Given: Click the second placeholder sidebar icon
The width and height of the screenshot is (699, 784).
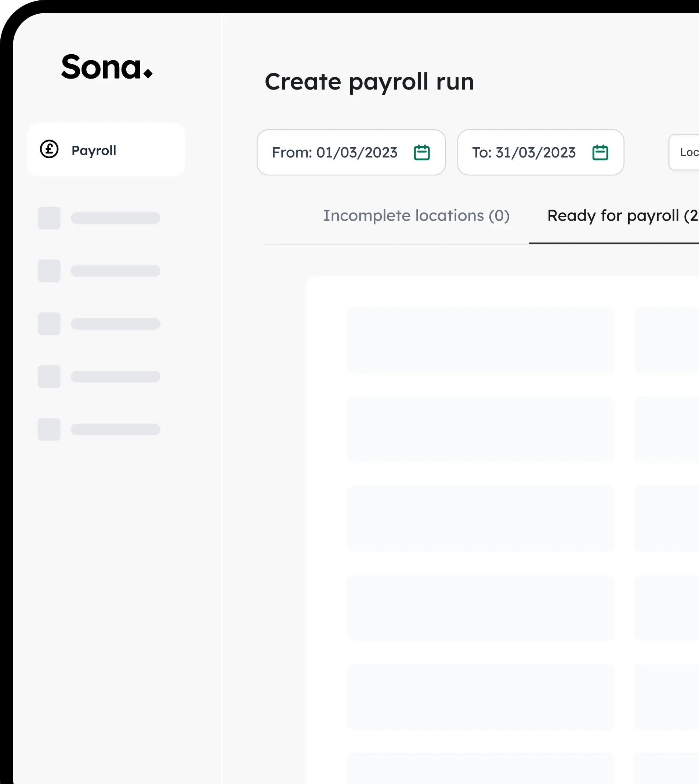Looking at the screenshot, I should point(49,271).
